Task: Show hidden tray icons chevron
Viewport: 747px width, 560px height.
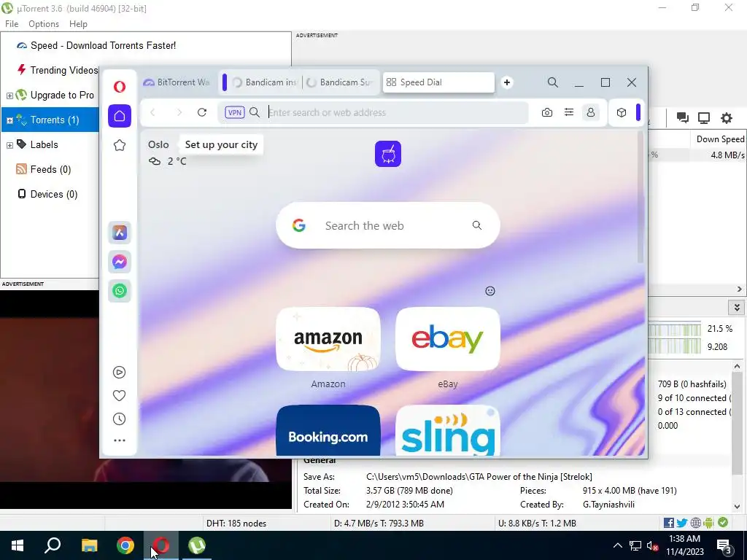Action: (x=617, y=545)
